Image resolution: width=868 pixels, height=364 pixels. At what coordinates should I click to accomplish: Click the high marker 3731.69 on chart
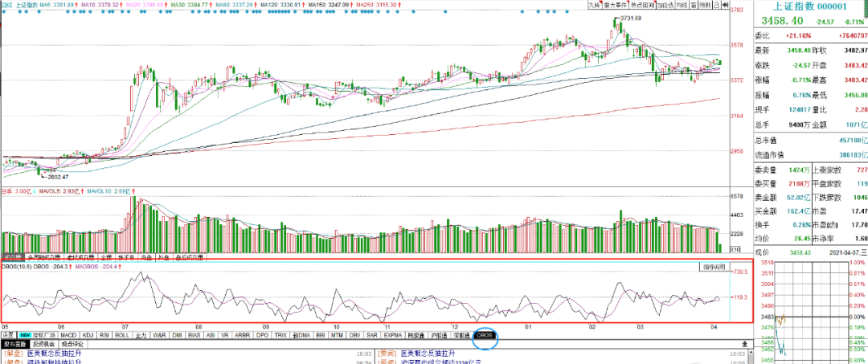tap(631, 18)
